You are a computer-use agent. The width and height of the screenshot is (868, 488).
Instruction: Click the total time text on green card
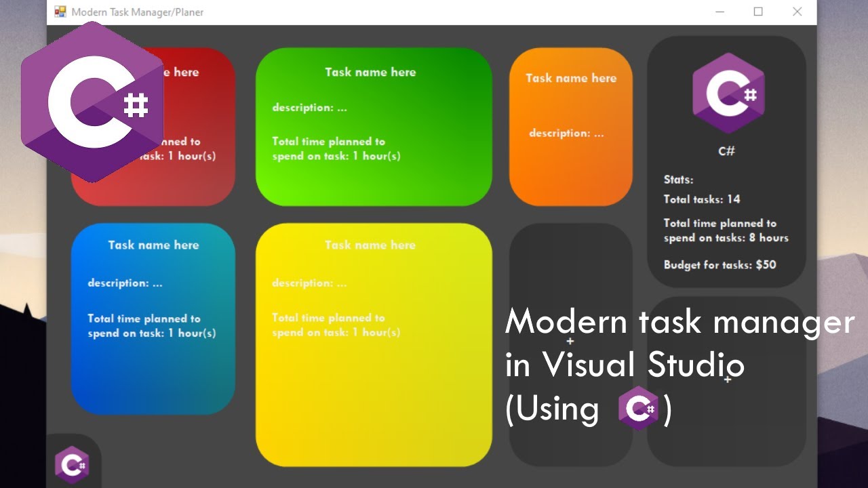click(336, 148)
